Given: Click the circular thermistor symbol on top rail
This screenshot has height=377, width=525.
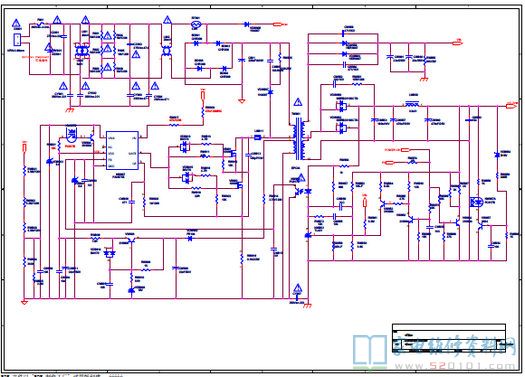Looking at the screenshot, I should 196,24.
